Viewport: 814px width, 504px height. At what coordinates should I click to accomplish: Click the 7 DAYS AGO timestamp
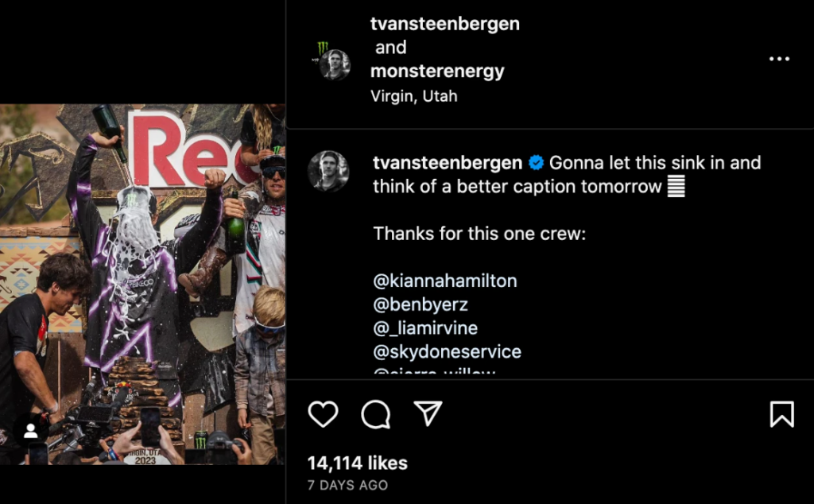click(347, 484)
